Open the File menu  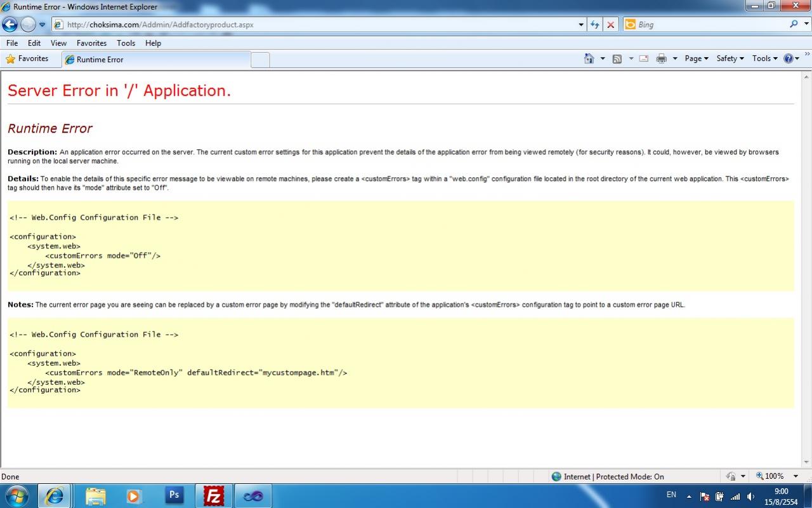point(12,43)
